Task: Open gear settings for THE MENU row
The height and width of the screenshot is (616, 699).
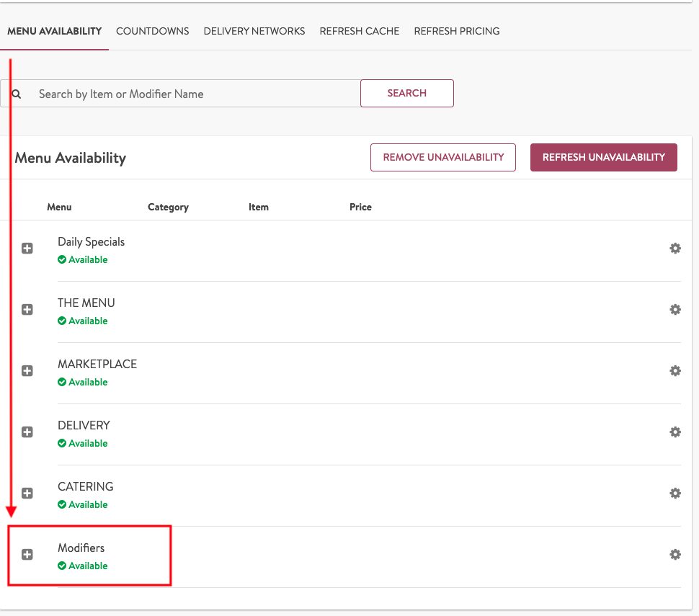Action: [675, 310]
